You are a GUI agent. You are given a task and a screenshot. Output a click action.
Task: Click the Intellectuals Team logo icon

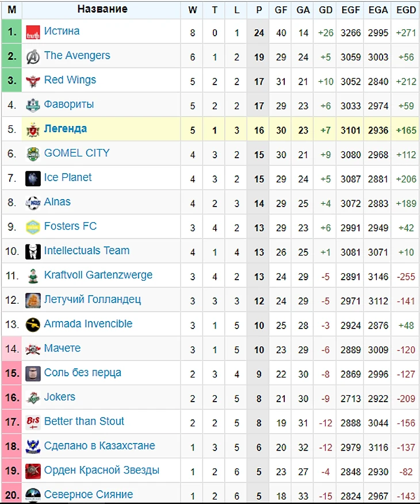pyautogui.click(x=33, y=251)
